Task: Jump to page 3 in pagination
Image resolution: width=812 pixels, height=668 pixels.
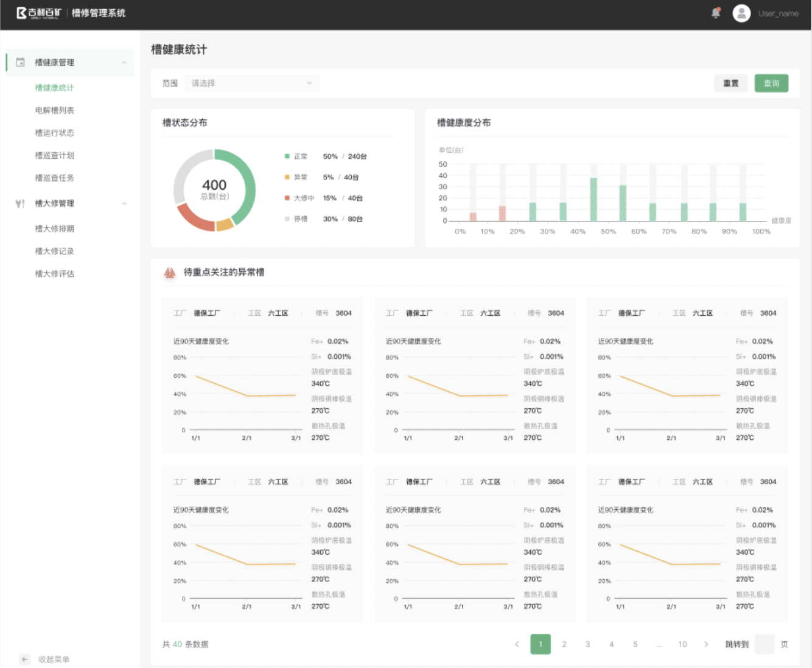Action: pyautogui.click(x=587, y=644)
